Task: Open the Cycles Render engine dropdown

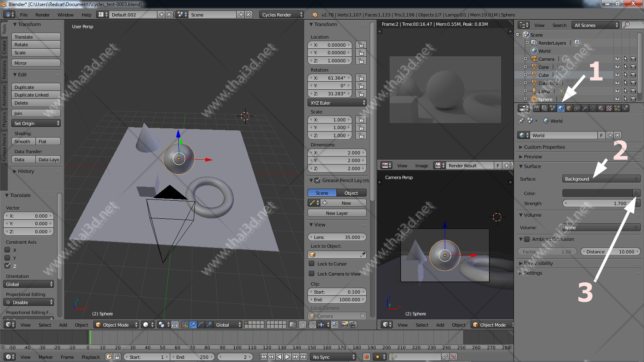Action: click(281, 14)
